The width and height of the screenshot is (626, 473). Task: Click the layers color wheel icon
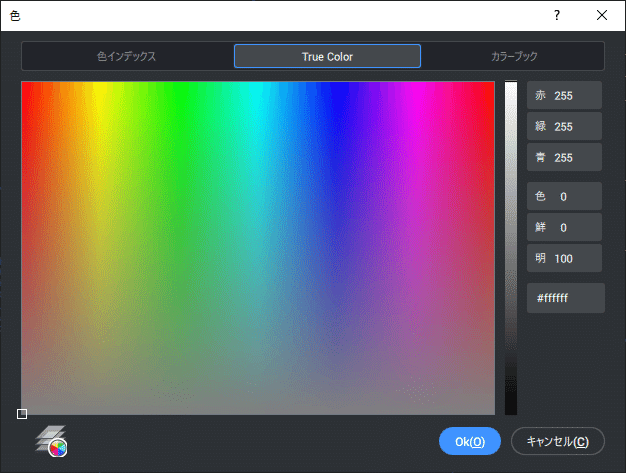click(51, 441)
